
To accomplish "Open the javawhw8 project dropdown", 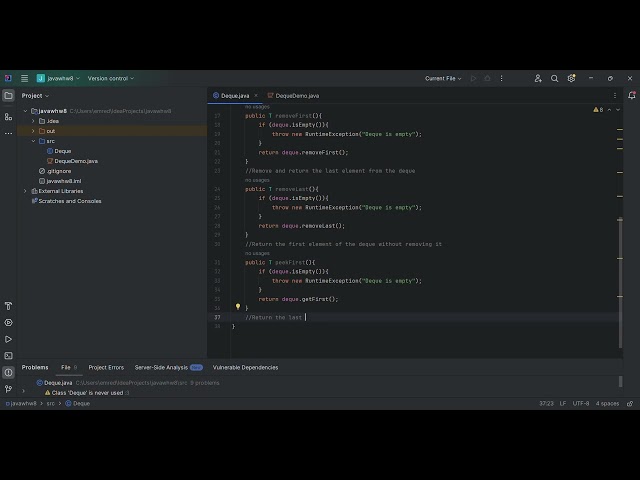I will (58, 78).
